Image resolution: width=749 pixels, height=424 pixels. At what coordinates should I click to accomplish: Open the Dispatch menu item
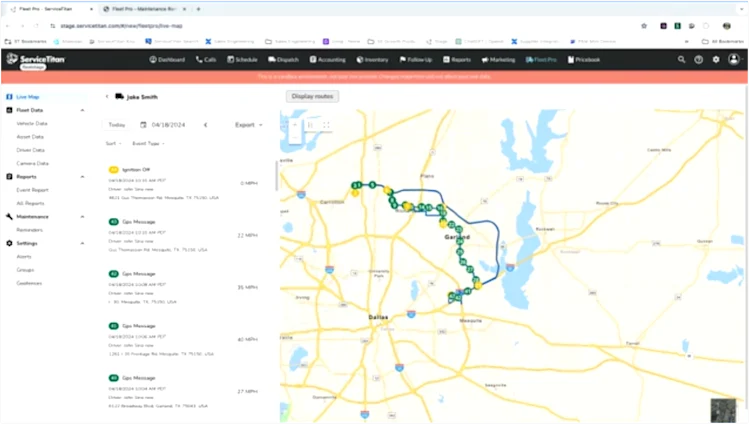283,60
